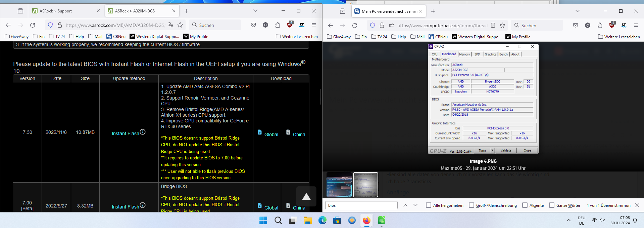Open site permissions icon in ComputerBase address bar
The height and width of the screenshot is (228, 644).
pos(391,25)
